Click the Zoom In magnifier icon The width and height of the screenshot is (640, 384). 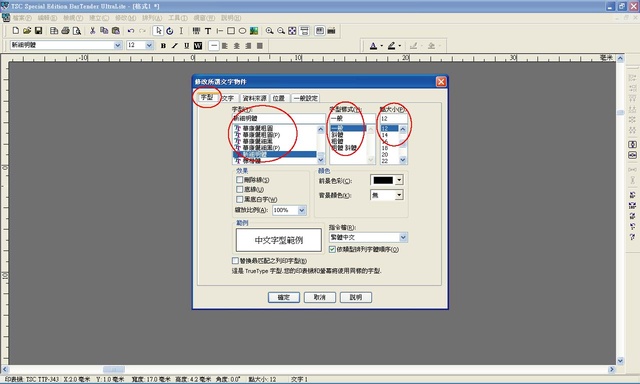click(269, 31)
